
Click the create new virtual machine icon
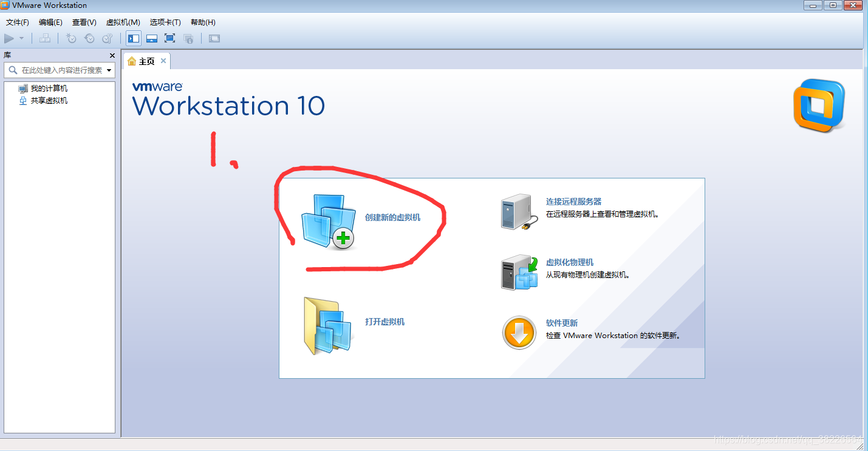coord(329,222)
